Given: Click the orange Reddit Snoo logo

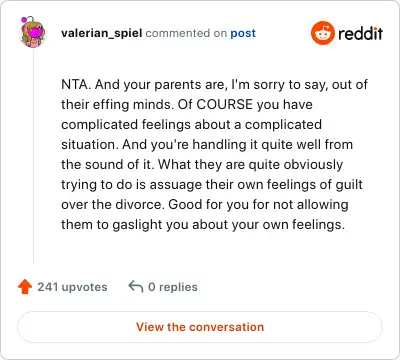Looking at the screenshot, I should point(322,33).
